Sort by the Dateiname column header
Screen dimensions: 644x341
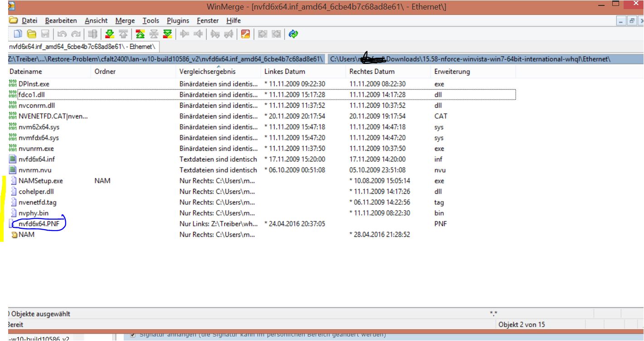[26, 72]
